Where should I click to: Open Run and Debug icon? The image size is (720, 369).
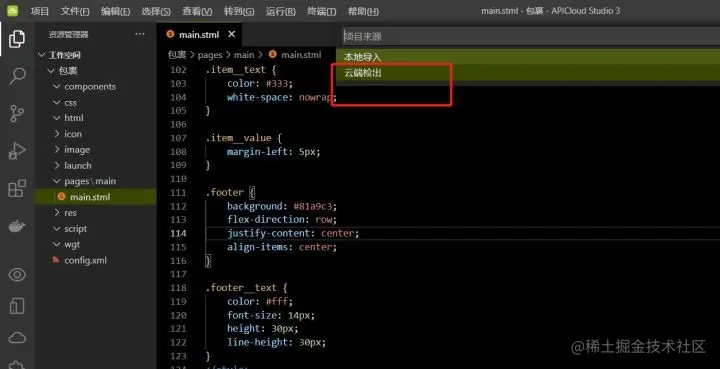coord(17,151)
